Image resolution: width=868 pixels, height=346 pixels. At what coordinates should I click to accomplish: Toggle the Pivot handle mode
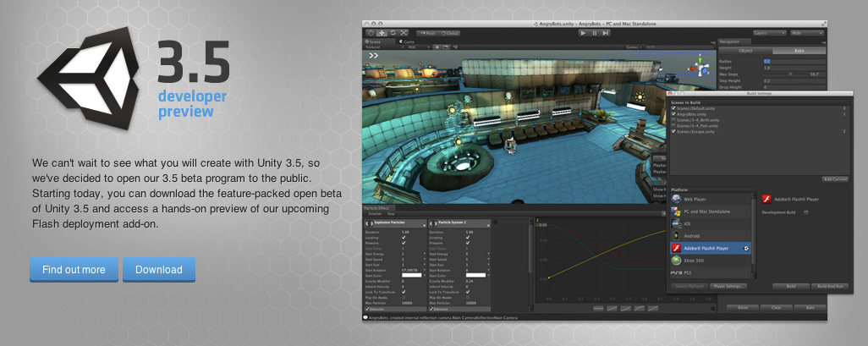pyautogui.click(x=427, y=33)
